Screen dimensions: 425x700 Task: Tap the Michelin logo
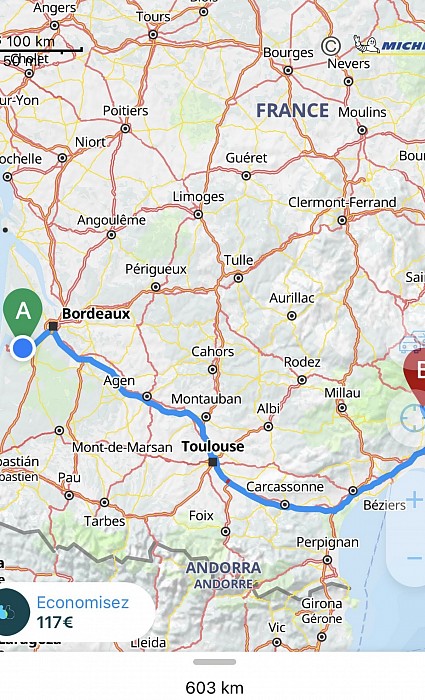coord(389,45)
